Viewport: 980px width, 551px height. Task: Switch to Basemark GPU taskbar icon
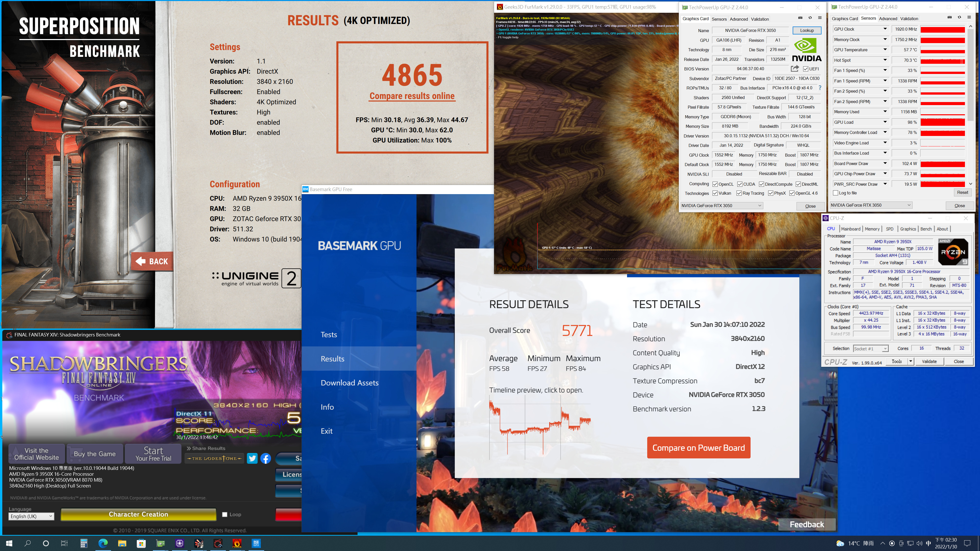pos(256,543)
